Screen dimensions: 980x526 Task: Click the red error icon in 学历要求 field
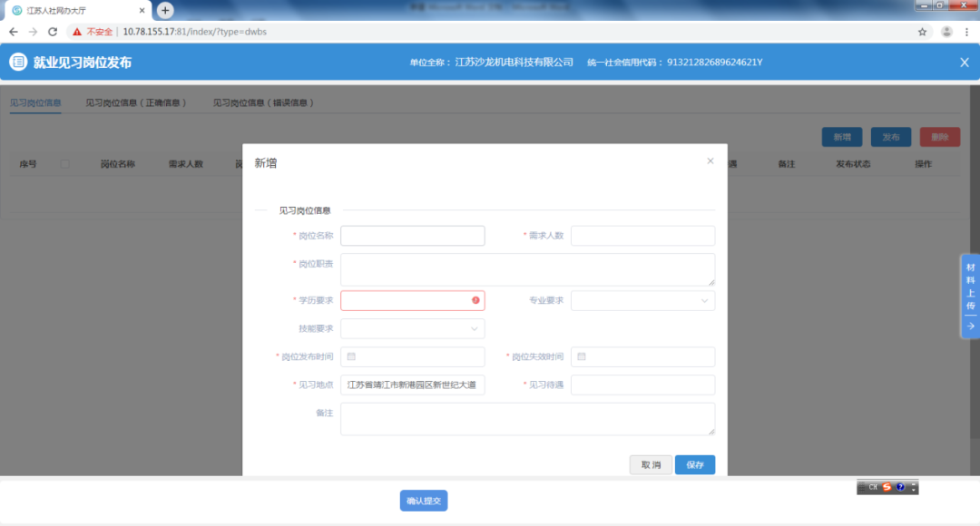(475, 300)
